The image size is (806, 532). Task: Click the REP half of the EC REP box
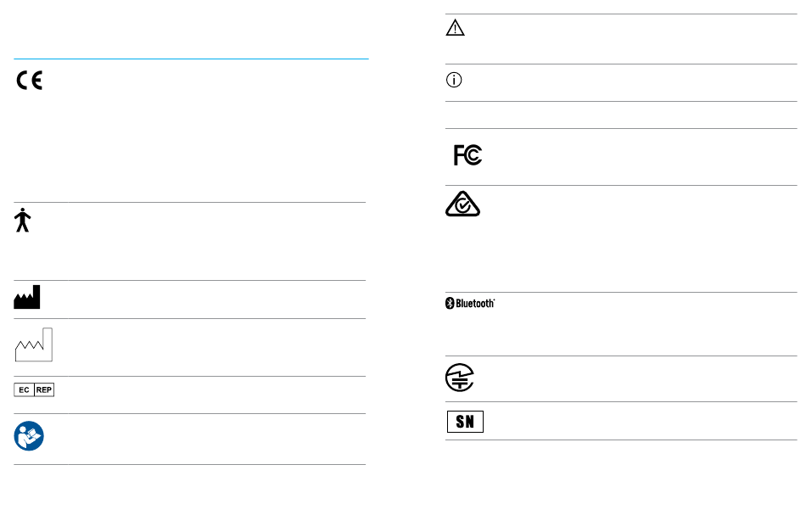click(x=44, y=389)
